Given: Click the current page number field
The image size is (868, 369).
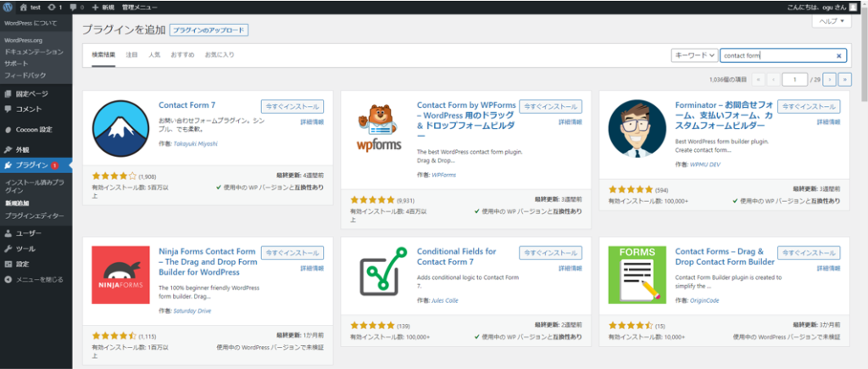Looking at the screenshot, I should pyautogui.click(x=795, y=80).
